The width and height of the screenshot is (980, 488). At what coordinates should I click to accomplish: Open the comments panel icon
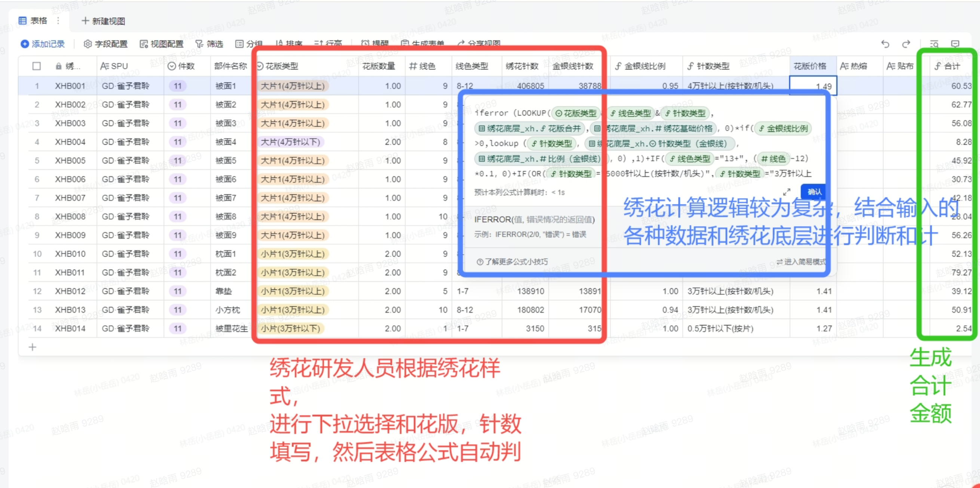point(955,44)
